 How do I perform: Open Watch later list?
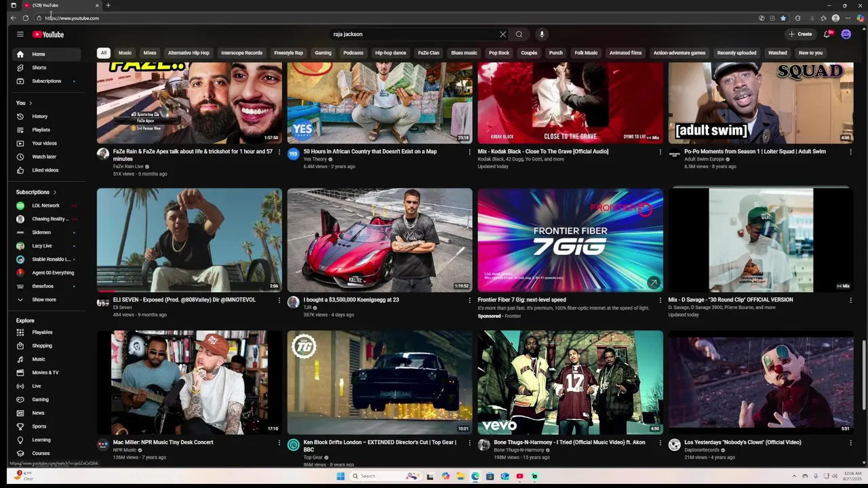click(x=46, y=157)
